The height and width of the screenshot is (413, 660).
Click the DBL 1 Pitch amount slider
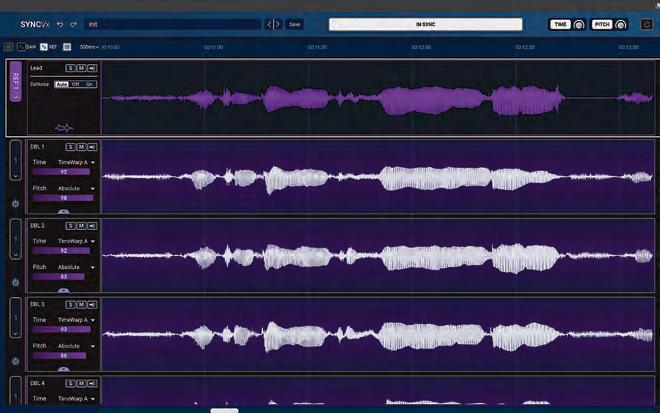click(63, 198)
